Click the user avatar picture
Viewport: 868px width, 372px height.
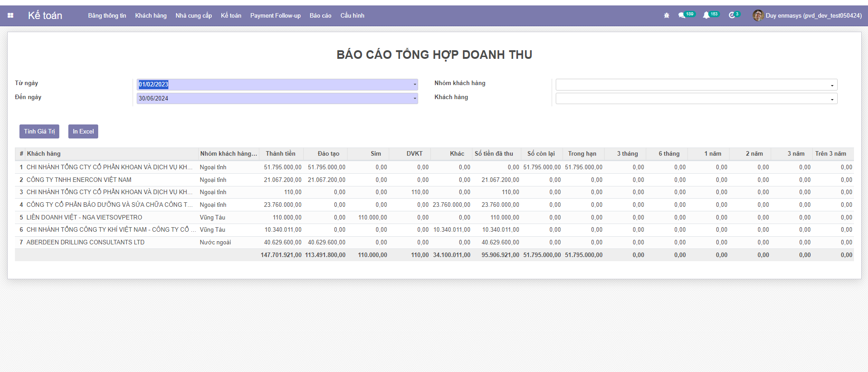(x=758, y=15)
